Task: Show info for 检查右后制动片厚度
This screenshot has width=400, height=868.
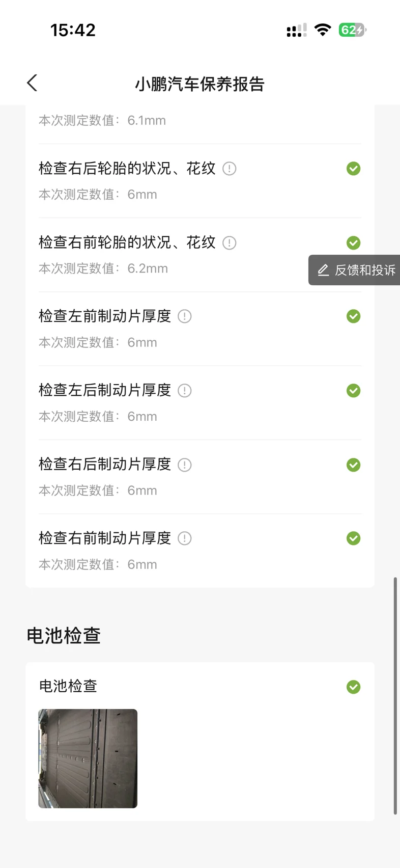Action: (x=185, y=465)
